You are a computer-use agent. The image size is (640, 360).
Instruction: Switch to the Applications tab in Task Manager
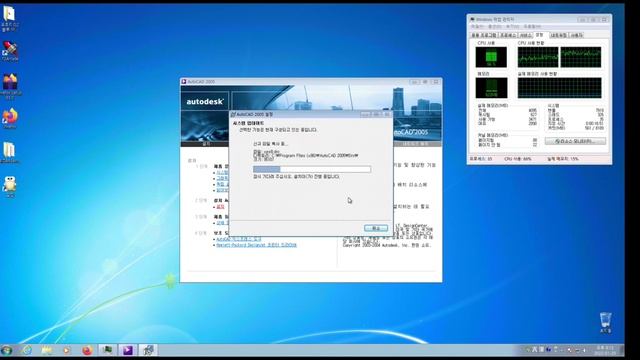(x=484, y=36)
